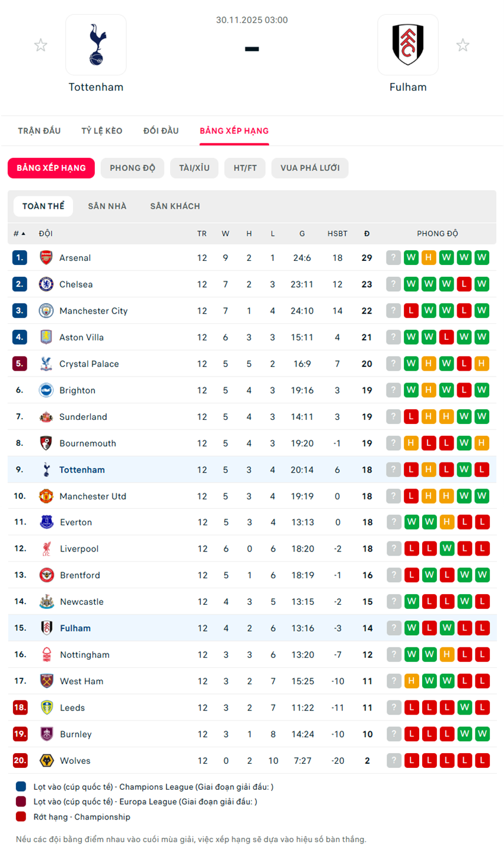Switch to the TỶ LỆ KÈO tab

(102, 131)
